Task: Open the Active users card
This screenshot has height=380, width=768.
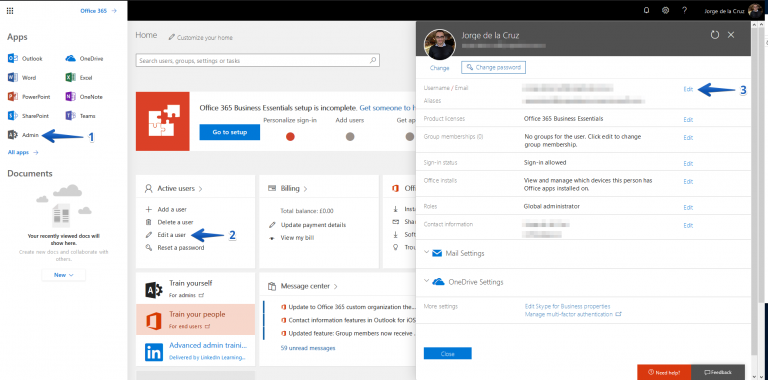Action: point(174,188)
